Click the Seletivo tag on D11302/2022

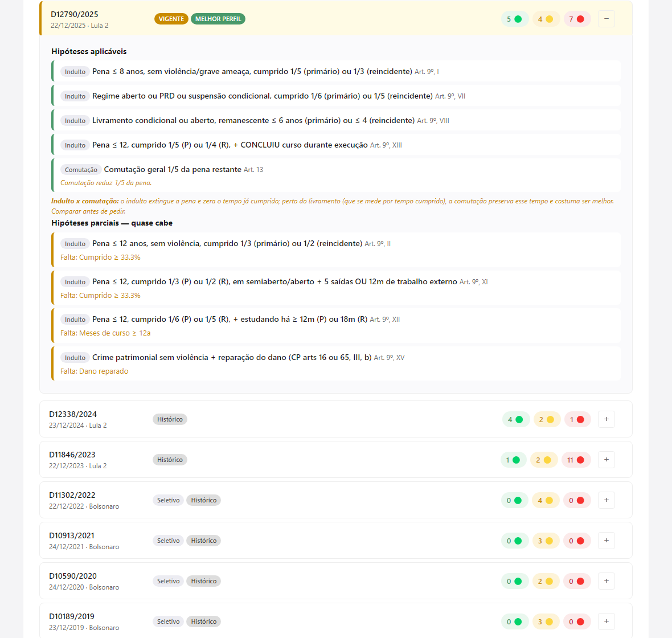click(168, 500)
